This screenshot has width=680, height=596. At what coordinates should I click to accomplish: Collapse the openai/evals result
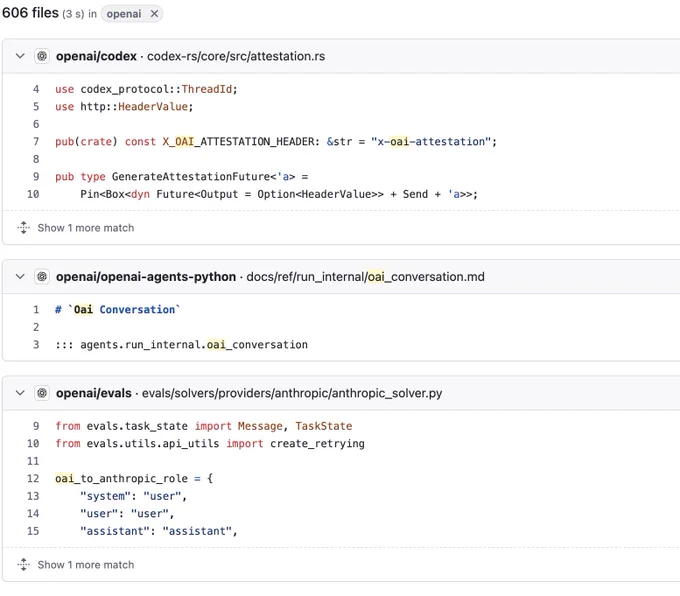(20, 393)
